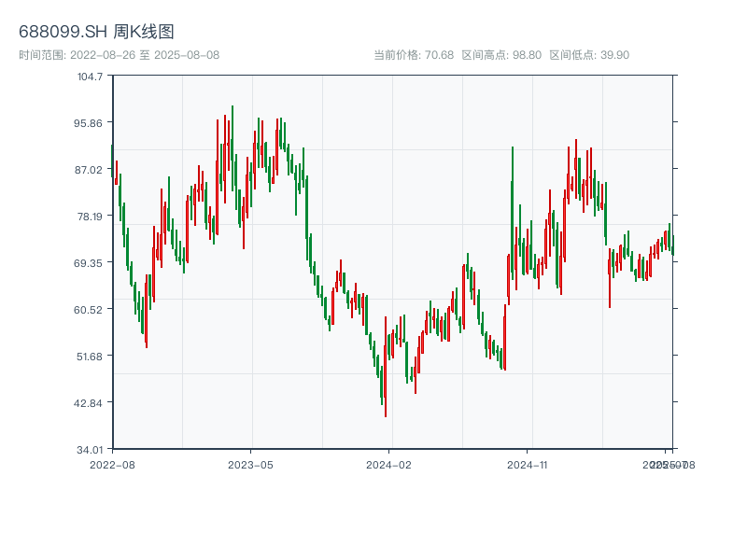Click x-axis label 2022-08
Screen dimensions: 747x560
tap(112, 465)
